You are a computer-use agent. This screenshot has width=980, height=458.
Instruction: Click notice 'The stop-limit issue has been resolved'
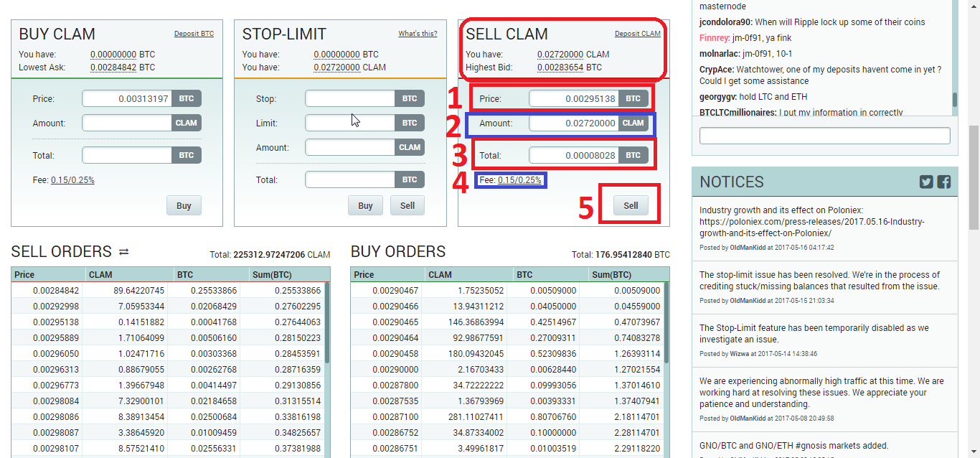tap(819, 280)
